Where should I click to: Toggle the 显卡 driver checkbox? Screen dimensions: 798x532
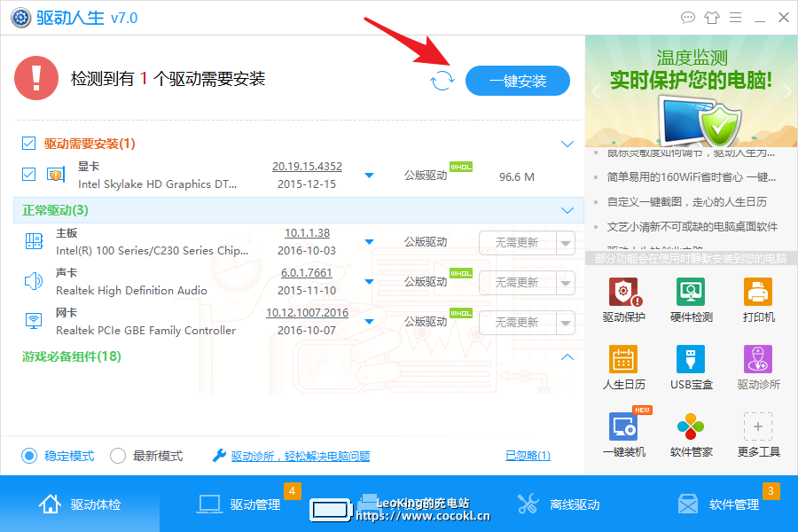click(x=29, y=175)
